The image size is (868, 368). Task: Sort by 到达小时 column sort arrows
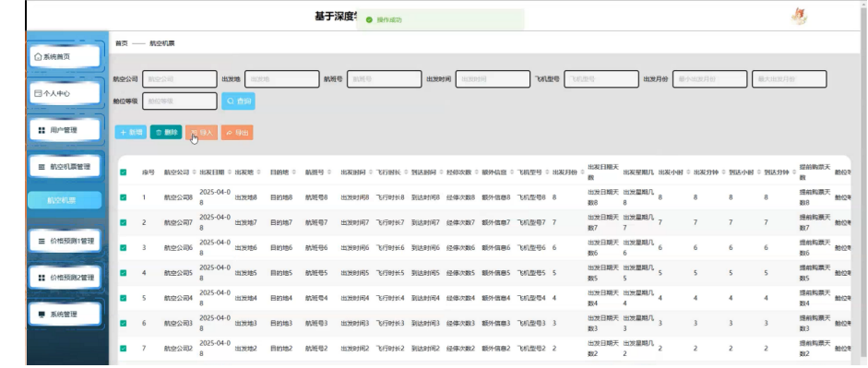759,172
